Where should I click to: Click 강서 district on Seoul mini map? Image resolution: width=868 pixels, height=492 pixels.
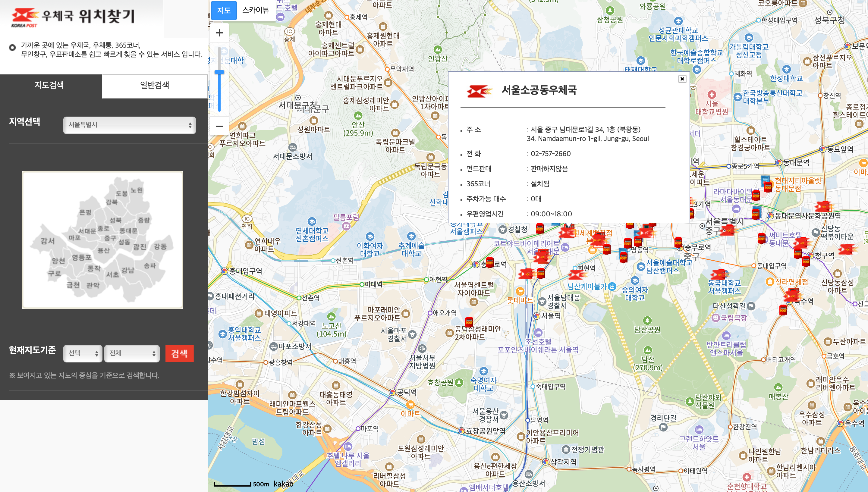[48, 241]
